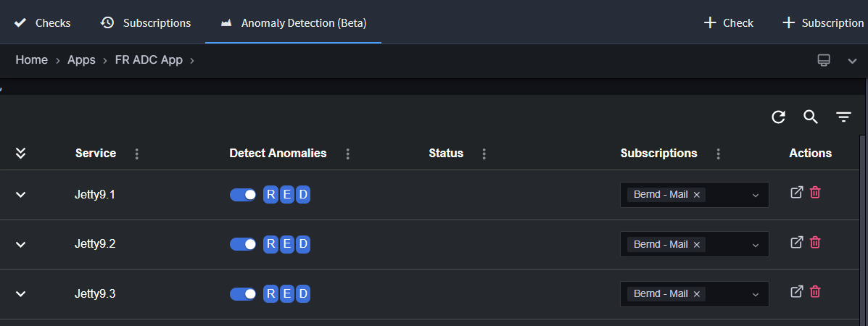
Task: Open Jetty9.2 in external link icon
Action: [x=796, y=243]
